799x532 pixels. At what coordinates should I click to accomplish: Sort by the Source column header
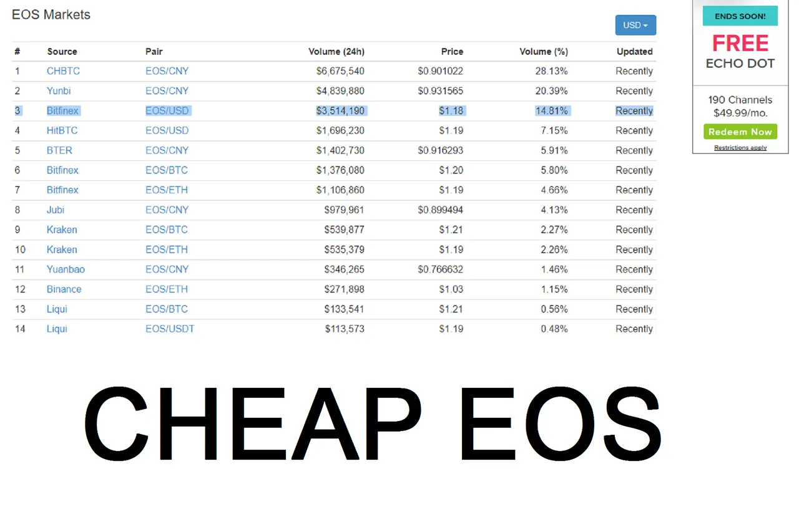[62, 52]
